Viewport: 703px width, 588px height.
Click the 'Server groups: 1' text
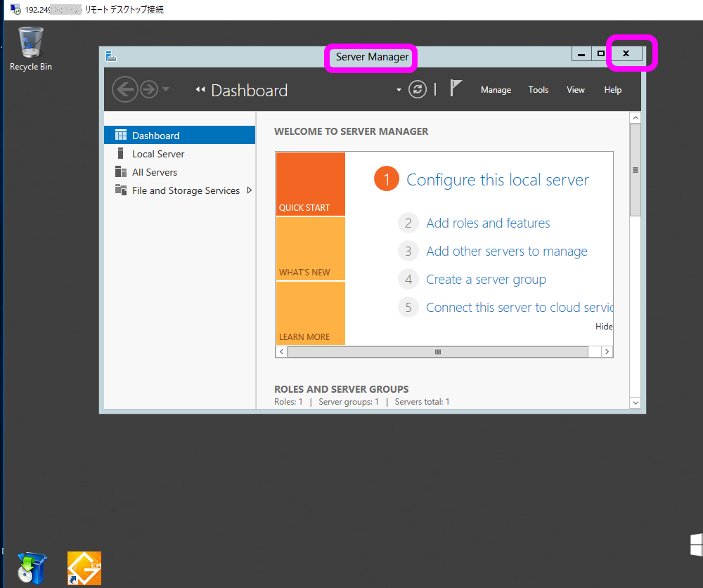[349, 402]
